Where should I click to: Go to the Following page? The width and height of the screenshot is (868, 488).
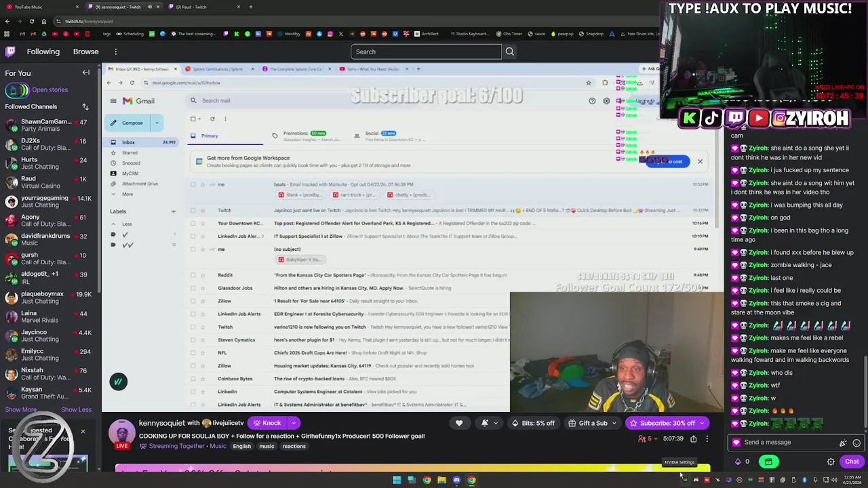[43, 52]
